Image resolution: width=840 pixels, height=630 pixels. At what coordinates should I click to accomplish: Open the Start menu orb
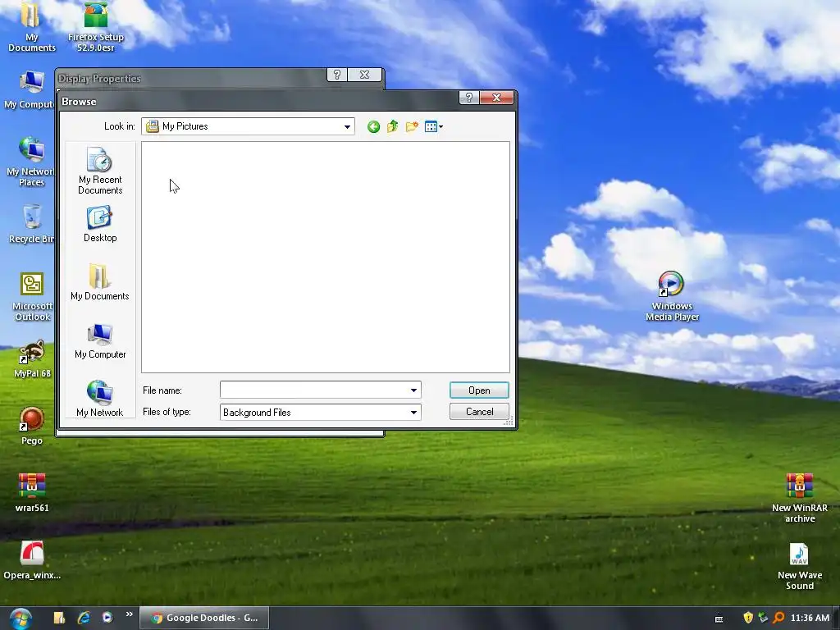point(21,619)
